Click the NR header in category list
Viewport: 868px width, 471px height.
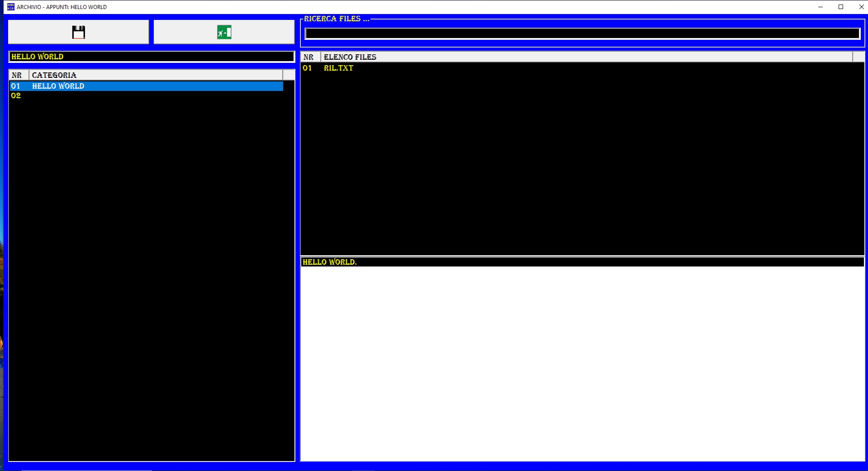click(19, 75)
